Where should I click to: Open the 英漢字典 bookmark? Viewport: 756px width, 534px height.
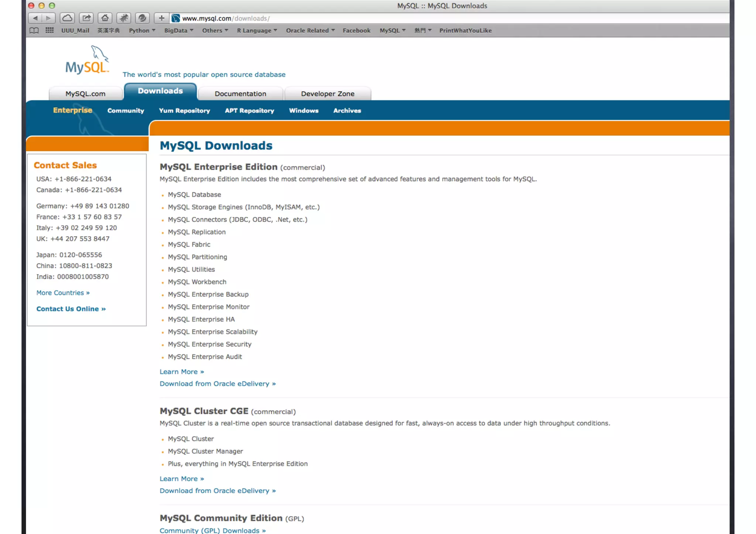point(109,31)
